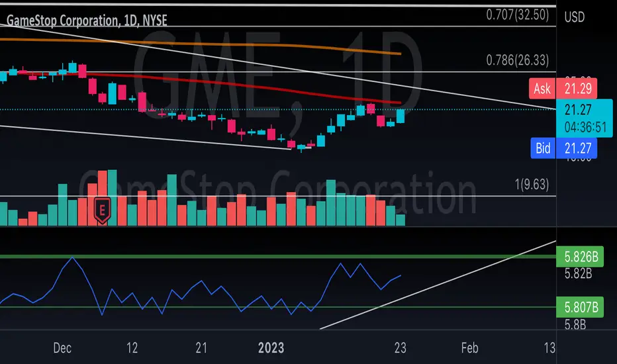
Task: Click the 23 date label on time axis
Action: pos(400,348)
